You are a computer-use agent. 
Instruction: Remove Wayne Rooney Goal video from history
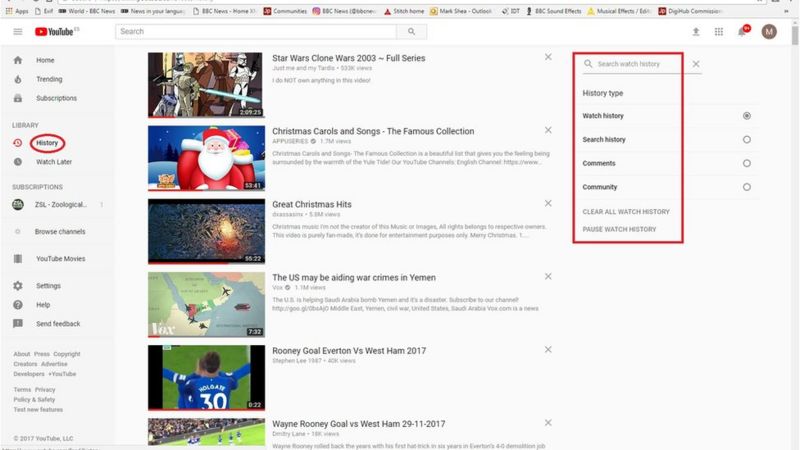[x=548, y=422]
